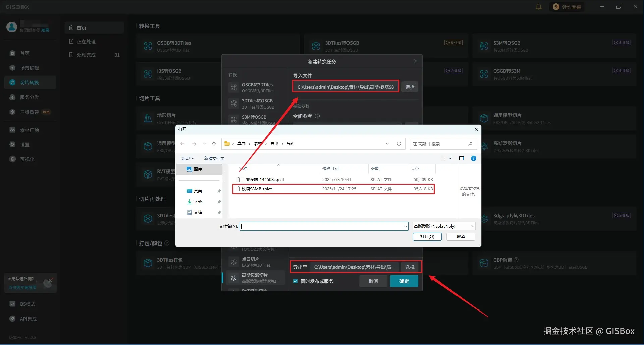The width and height of the screenshot is (644, 345).
Task: Open the view options dropdown arrow
Action: click(x=450, y=158)
